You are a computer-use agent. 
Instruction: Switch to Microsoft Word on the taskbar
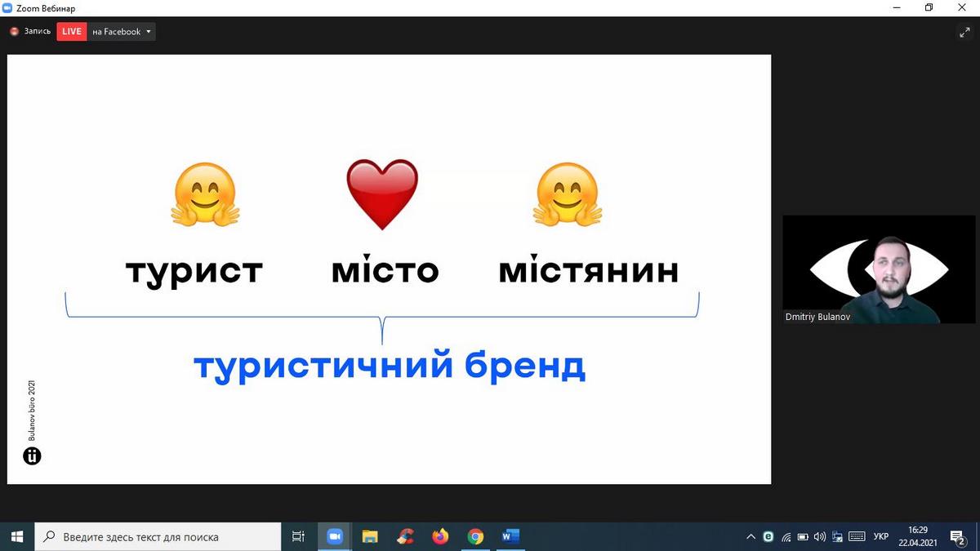coord(511,536)
